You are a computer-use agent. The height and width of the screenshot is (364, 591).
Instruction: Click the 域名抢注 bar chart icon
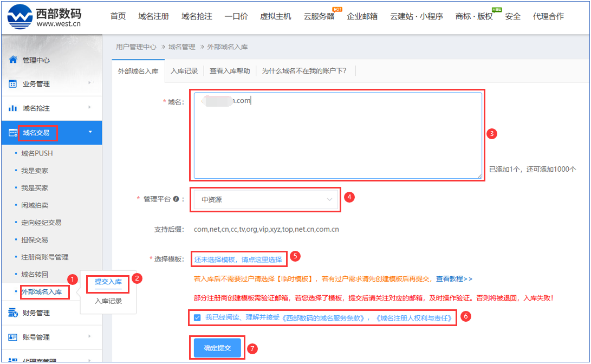[13, 108]
